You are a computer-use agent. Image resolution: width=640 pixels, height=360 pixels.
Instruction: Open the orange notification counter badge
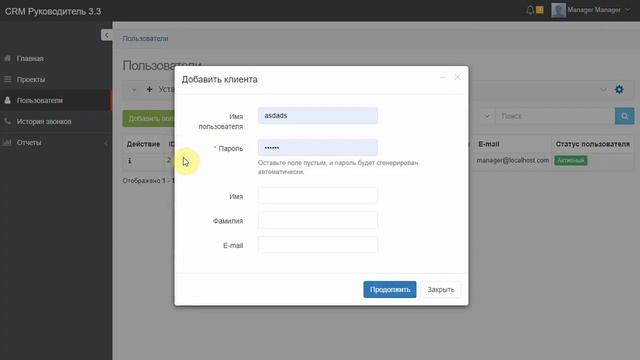(540, 10)
